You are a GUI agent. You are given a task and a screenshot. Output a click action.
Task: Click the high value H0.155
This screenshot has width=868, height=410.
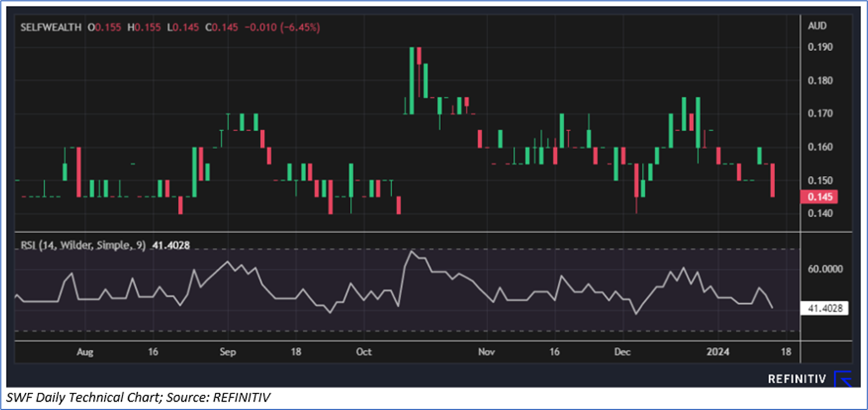(144, 27)
